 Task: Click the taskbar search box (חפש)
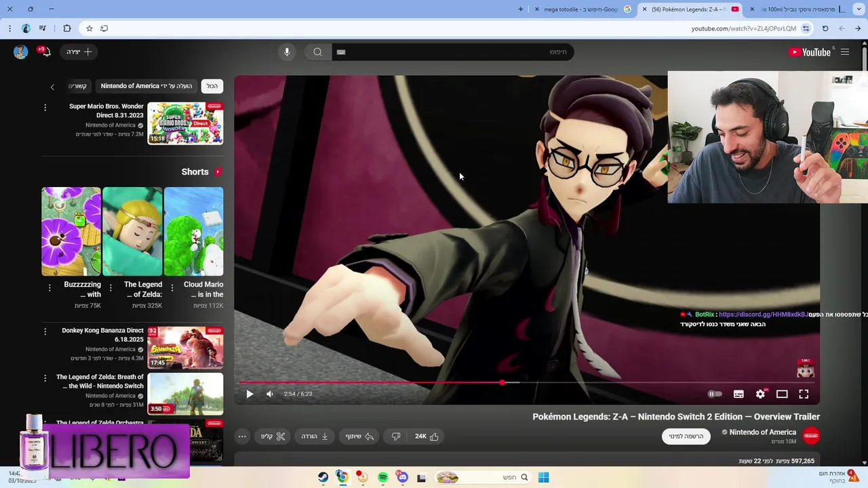pos(483,478)
